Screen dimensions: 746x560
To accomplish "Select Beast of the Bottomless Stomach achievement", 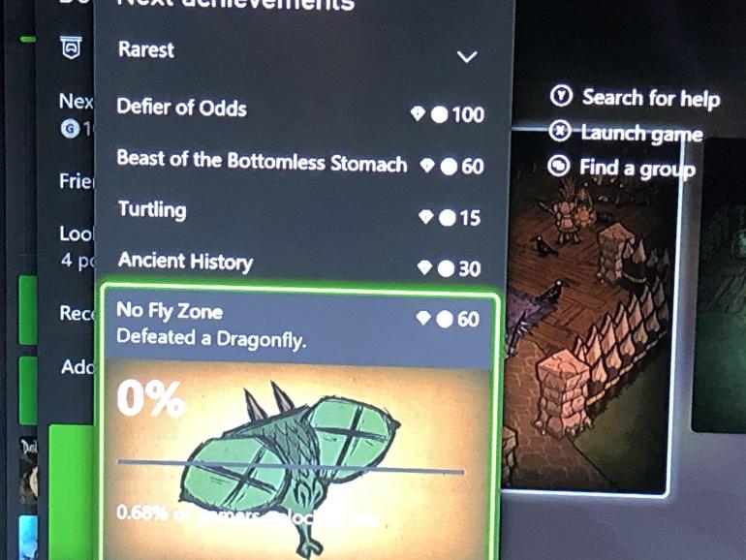I will [300, 162].
